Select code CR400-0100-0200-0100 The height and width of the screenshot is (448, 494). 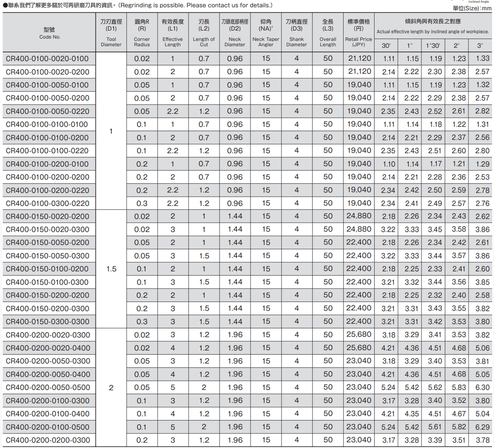point(47,164)
